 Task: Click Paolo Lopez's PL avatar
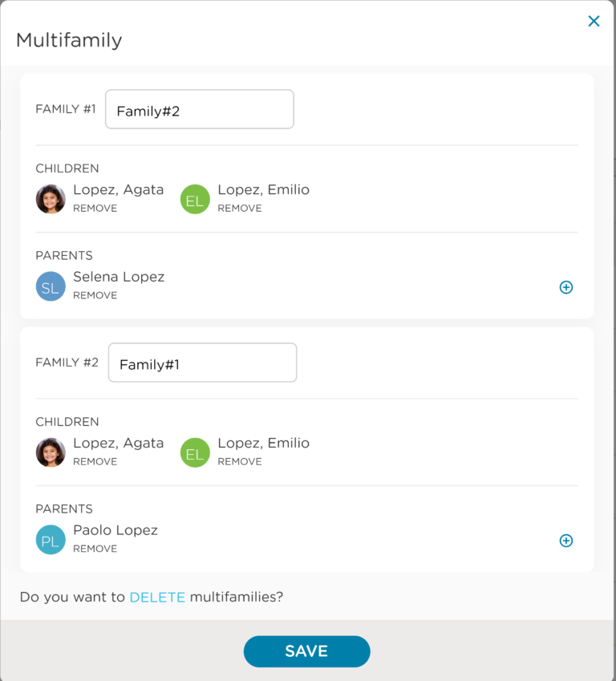51,540
